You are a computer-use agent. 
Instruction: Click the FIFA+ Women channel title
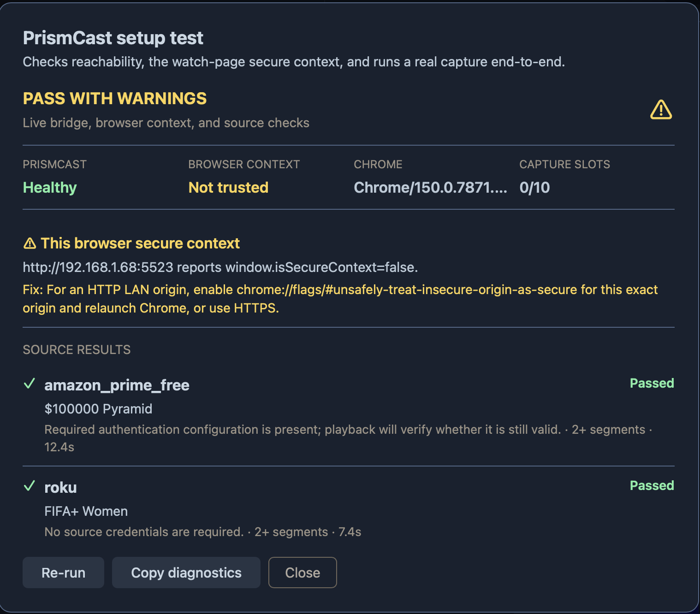coord(86,511)
